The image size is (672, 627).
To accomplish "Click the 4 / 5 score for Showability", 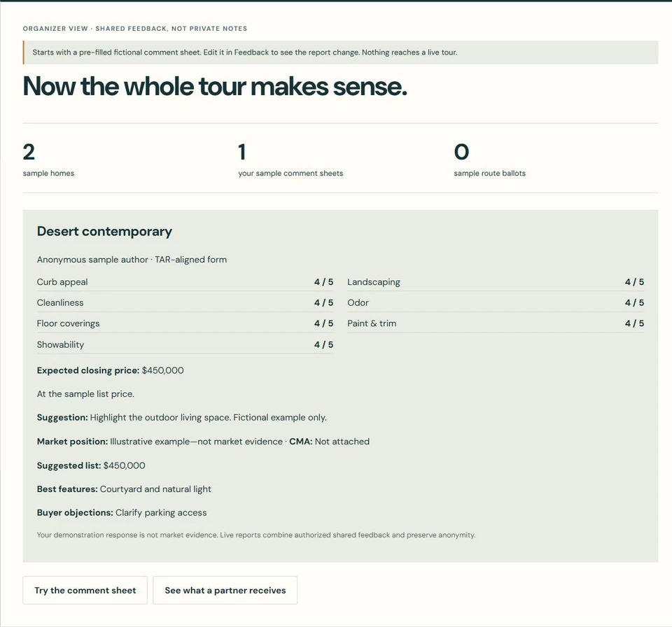I will click(x=323, y=344).
